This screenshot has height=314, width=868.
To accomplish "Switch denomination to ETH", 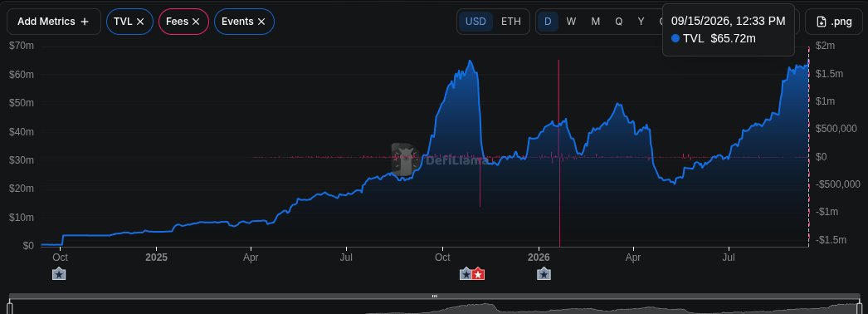I will [x=511, y=22].
